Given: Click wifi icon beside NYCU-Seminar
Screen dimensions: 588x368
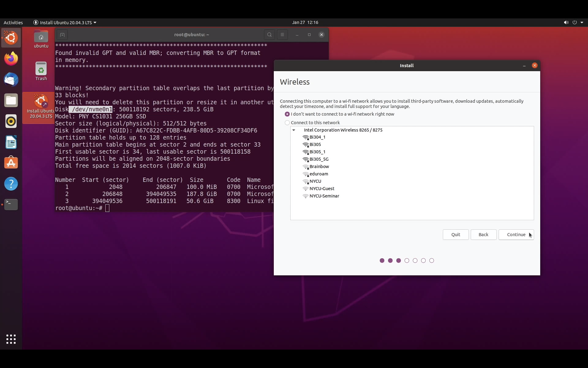Looking at the screenshot, I should 306,196.
